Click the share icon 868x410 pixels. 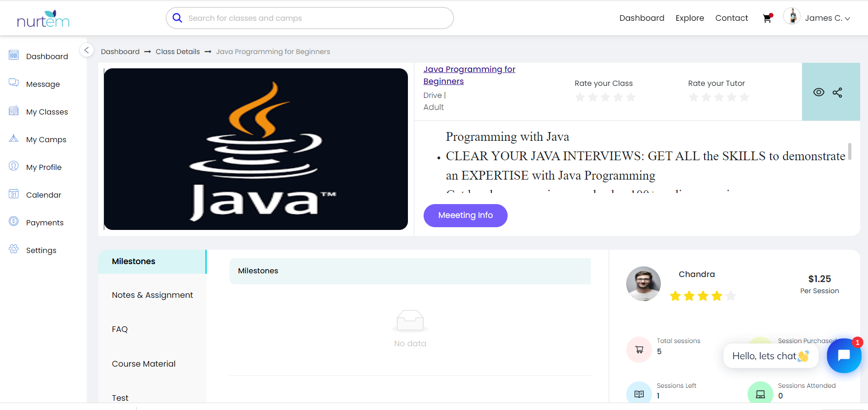[x=837, y=92]
